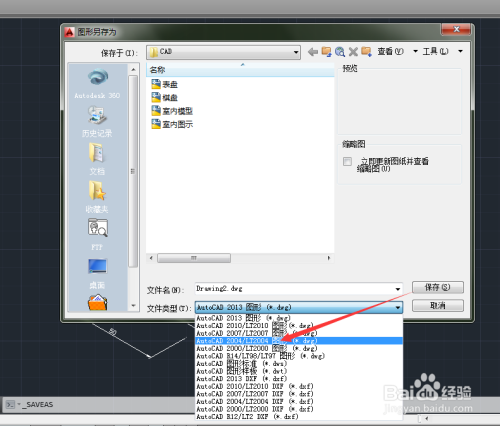500x426 pixels.
Task: Click the Create New Folder icon
Action: coord(366,52)
